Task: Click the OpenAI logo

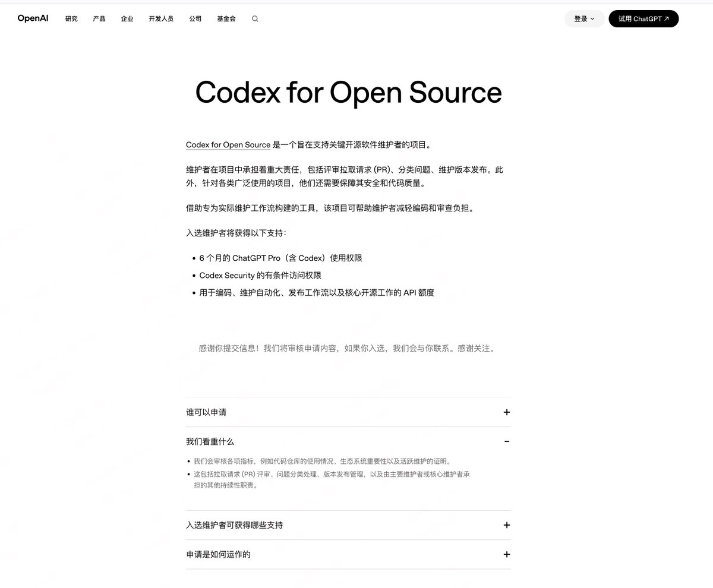Action: click(x=33, y=18)
